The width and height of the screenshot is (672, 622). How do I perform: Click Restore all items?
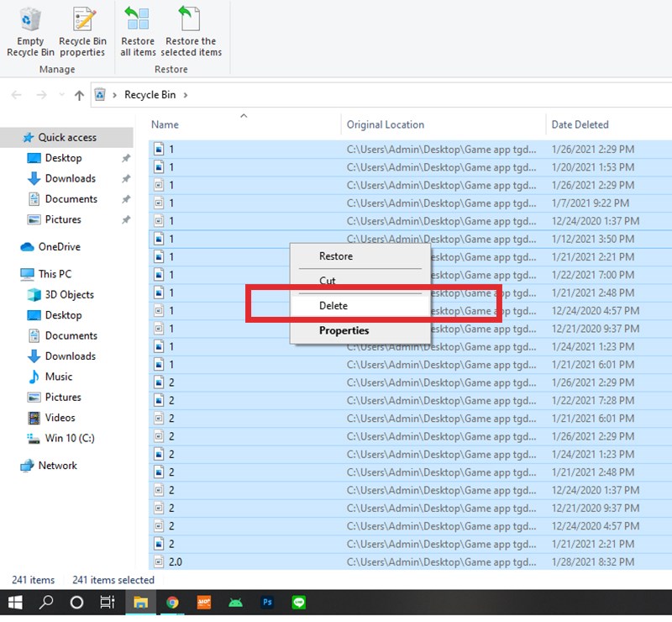(x=138, y=32)
